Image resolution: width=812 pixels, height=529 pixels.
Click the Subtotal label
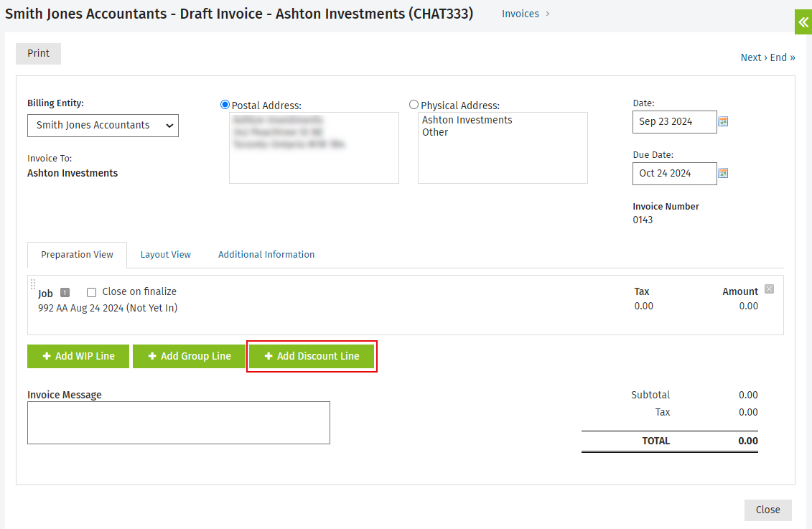650,395
